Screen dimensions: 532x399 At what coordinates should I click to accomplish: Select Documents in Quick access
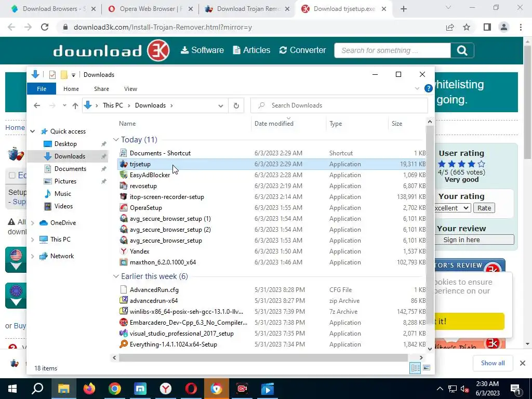tap(70, 169)
